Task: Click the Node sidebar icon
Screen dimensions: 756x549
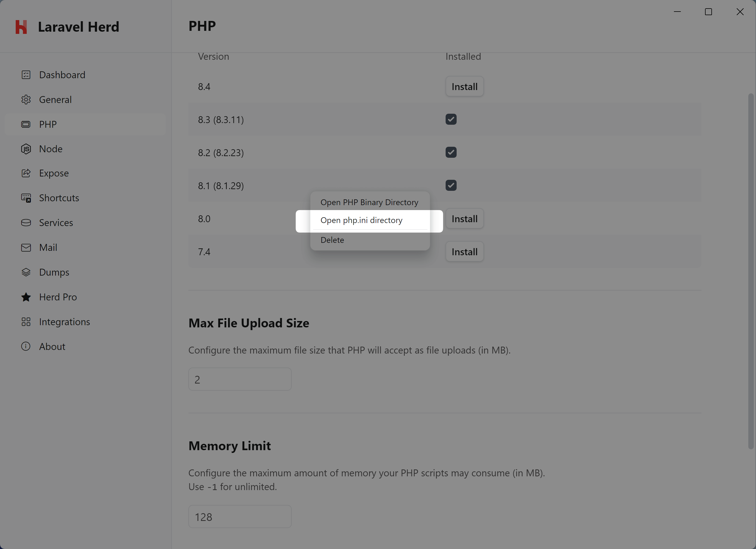Action: (25, 148)
